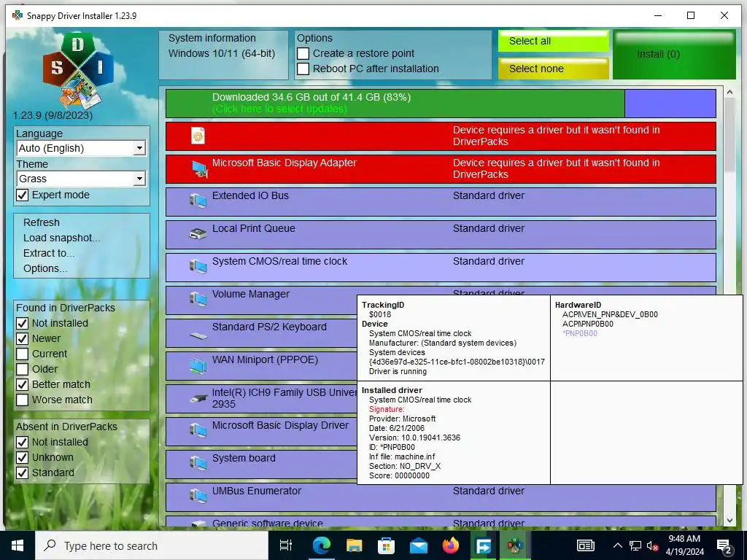
Task: Open the notification center icon
Action: 724,546
